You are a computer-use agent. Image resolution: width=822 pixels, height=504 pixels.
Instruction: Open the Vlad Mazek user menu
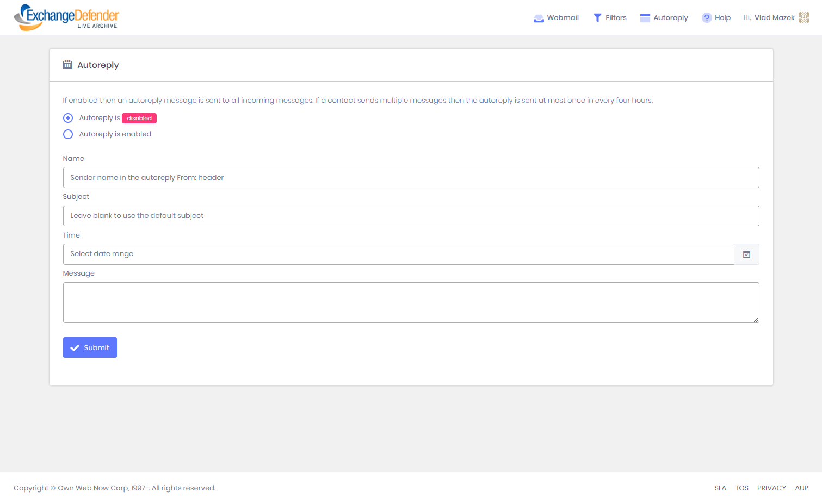[774, 18]
